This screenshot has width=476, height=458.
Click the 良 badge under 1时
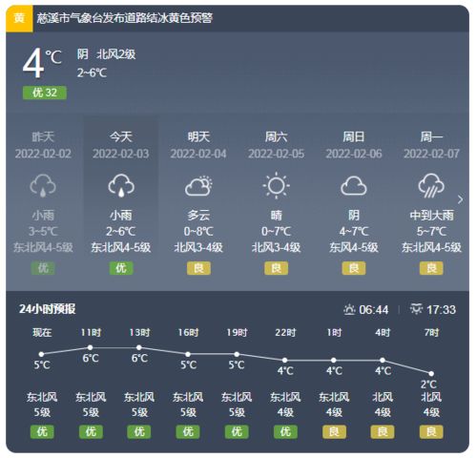(x=334, y=432)
